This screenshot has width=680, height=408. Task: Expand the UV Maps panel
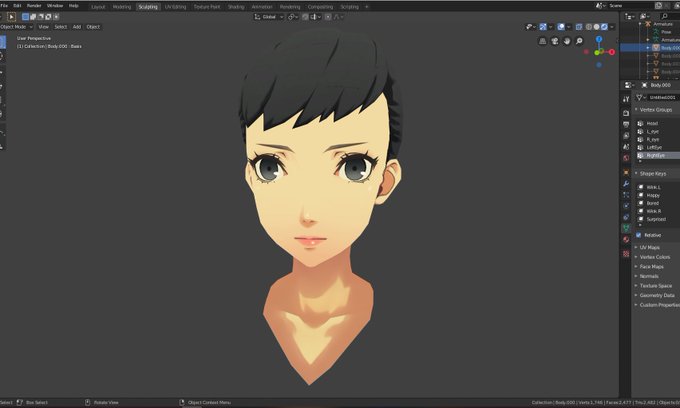[x=649, y=248]
